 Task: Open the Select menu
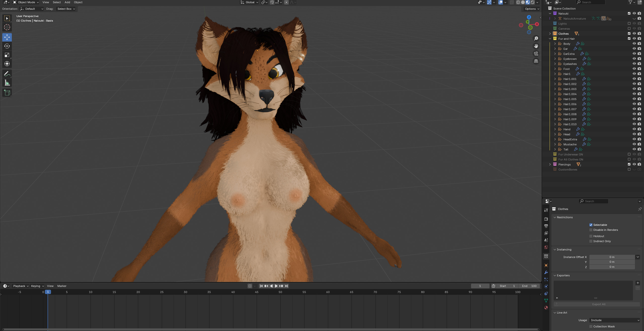pyautogui.click(x=57, y=2)
